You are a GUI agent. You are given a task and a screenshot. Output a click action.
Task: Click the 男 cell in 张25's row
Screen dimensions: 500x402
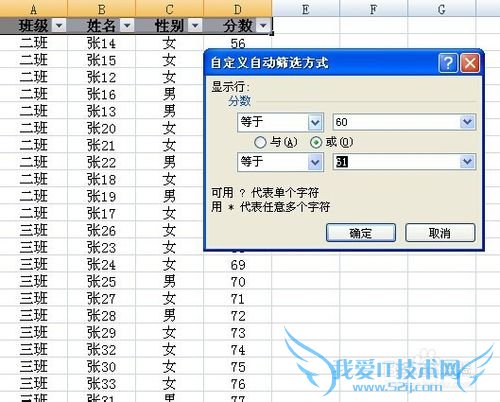tap(170, 282)
